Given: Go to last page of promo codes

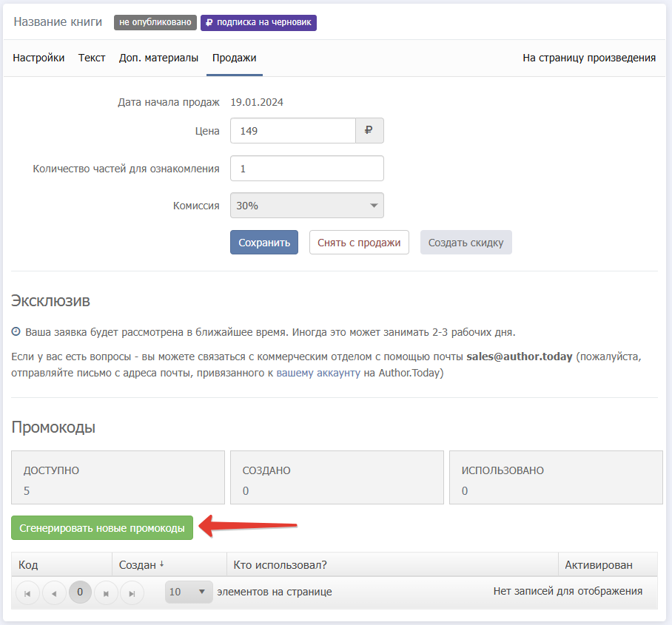Looking at the screenshot, I should pos(132,593).
